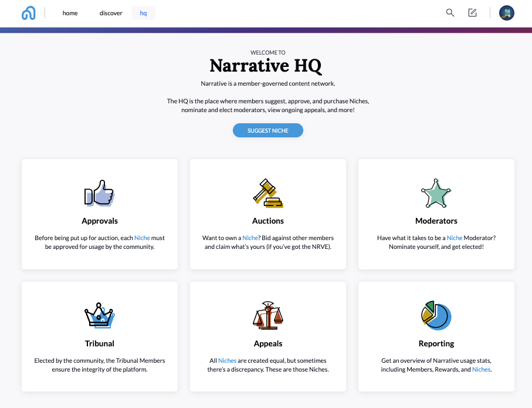Select the Appeals scales icon
Screen dimensions: 532x408
[x=267, y=315]
